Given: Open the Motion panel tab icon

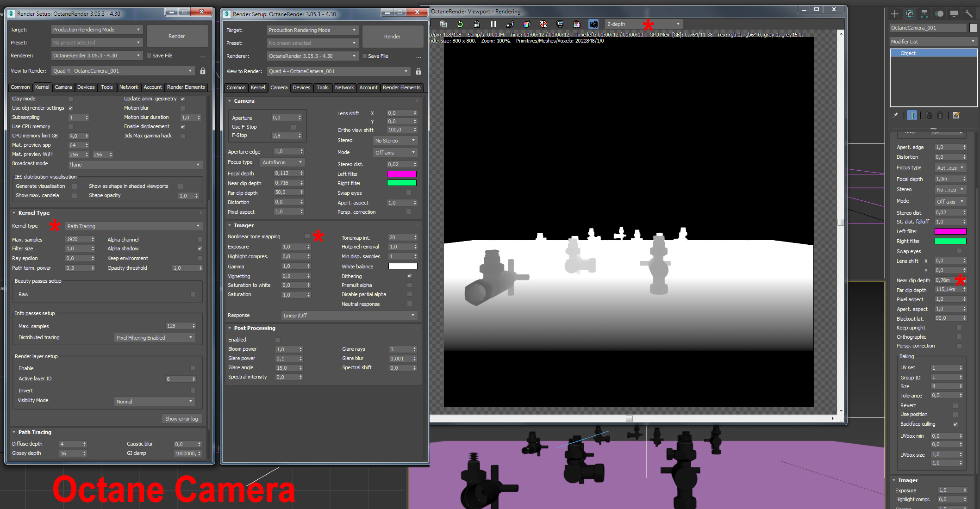Looking at the screenshot, I should click(939, 14).
